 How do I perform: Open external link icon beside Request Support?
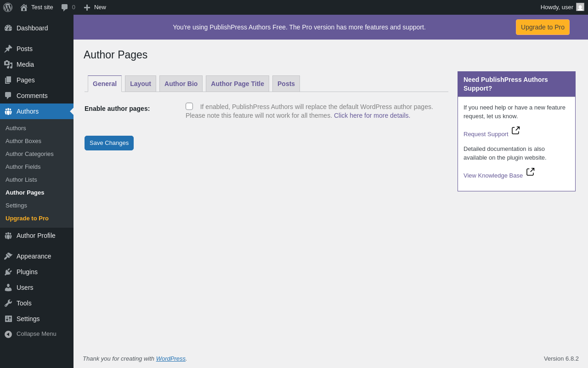click(x=516, y=131)
